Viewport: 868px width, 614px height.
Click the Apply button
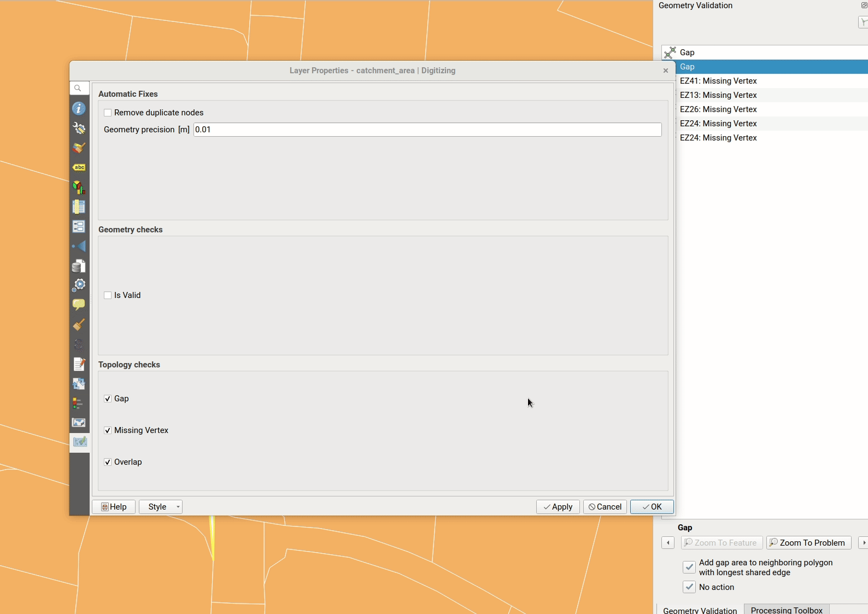(558, 507)
